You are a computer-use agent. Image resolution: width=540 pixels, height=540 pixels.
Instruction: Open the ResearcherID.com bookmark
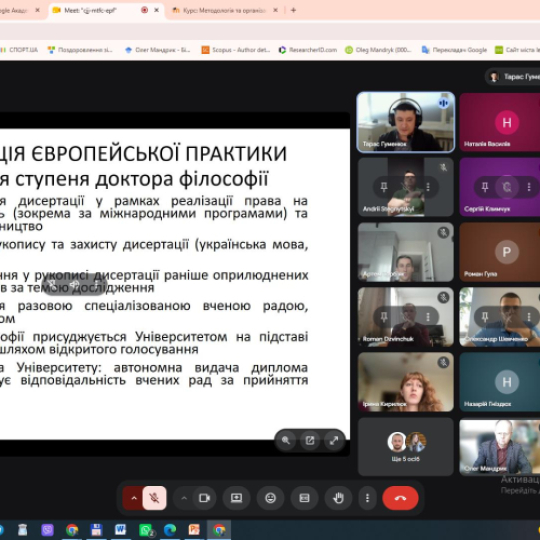click(308, 50)
